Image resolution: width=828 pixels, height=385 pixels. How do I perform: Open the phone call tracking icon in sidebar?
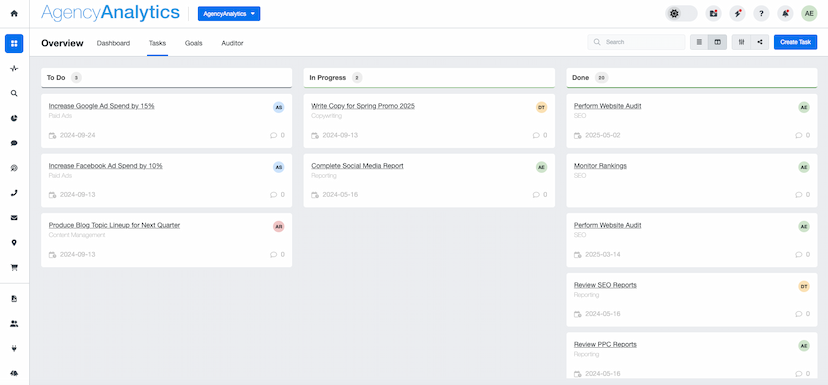pos(14,193)
